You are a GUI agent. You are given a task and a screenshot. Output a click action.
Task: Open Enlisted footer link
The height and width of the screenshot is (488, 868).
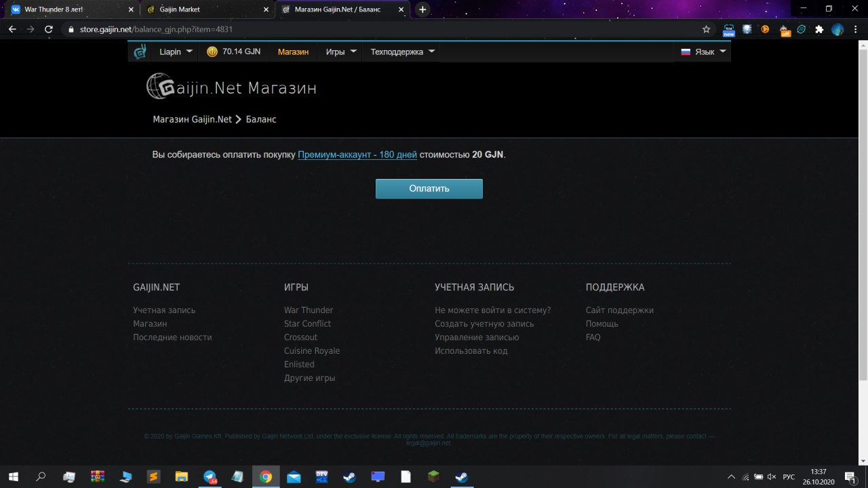click(x=299, y=365)
